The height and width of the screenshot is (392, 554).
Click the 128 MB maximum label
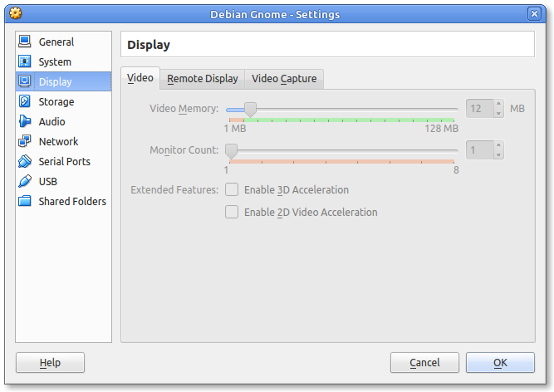point(442,128)
